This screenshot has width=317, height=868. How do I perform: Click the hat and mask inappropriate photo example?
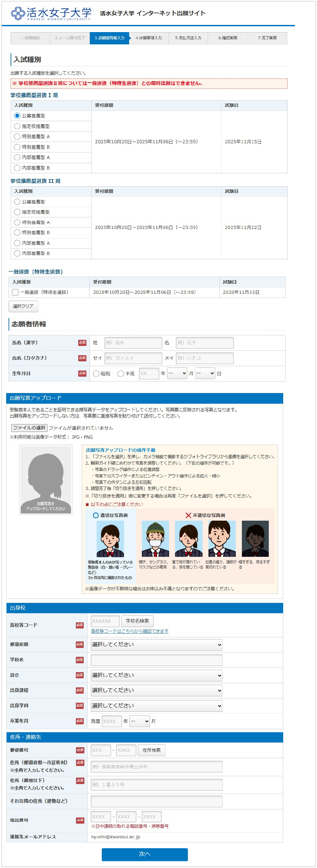tap(155, 539)
